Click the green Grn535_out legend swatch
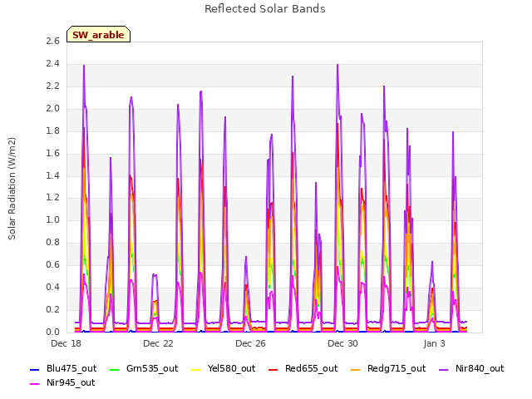This screenshot has width=532, height=399. coord(115,369)
